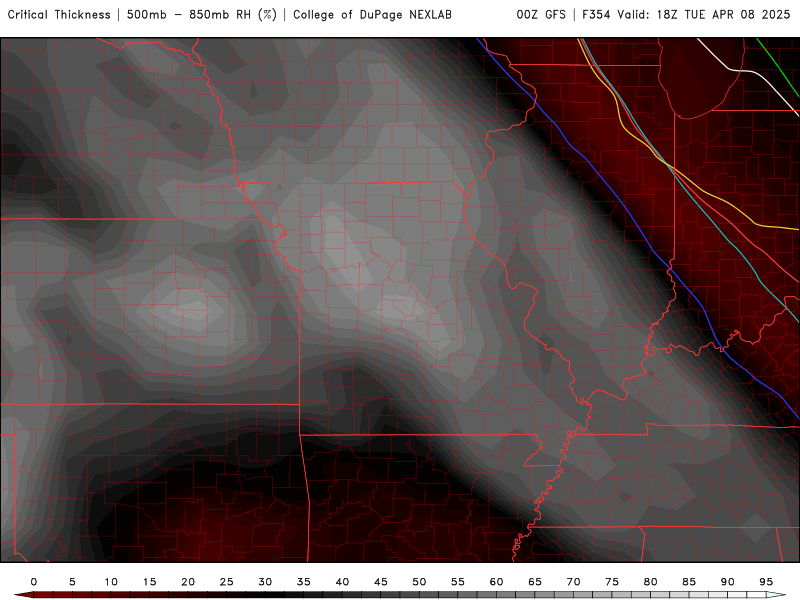This screenshot has height=600, width=800.
Task: Click the "85" value on the color scale
Action: point(689,582)
